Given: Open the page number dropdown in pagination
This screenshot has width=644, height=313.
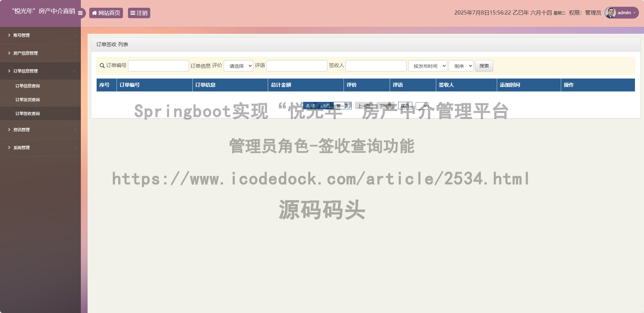Looking at the screenshot, I should tap(422, 106).
